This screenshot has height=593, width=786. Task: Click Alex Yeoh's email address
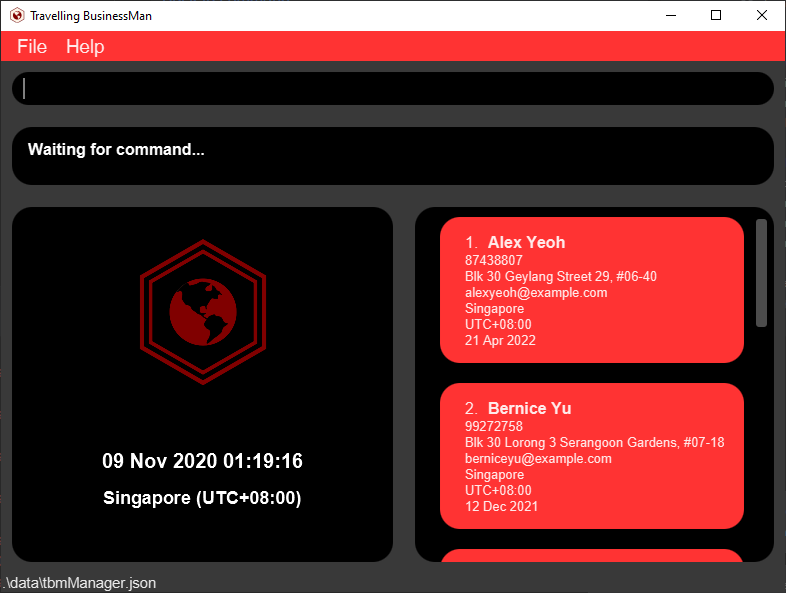point(536,293)
